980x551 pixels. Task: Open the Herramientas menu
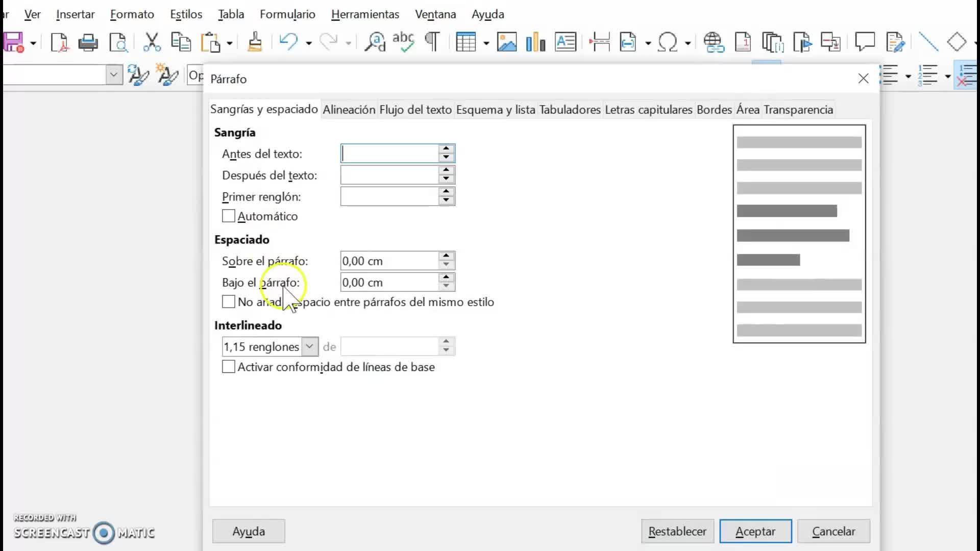pyautogui.click(x=365, y=14)
